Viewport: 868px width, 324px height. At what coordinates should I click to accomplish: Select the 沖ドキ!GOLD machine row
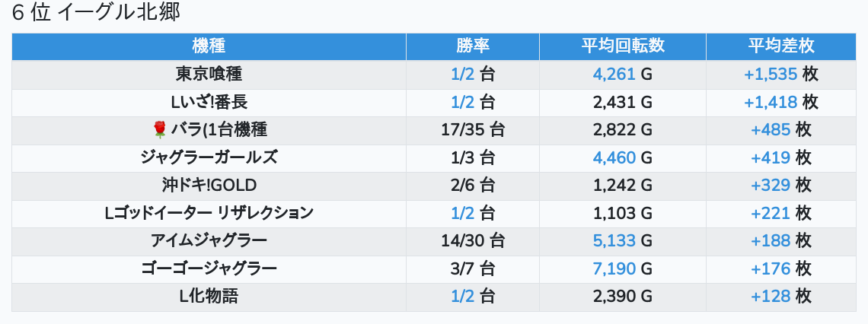pyautogui.click(x=209, y=186)
